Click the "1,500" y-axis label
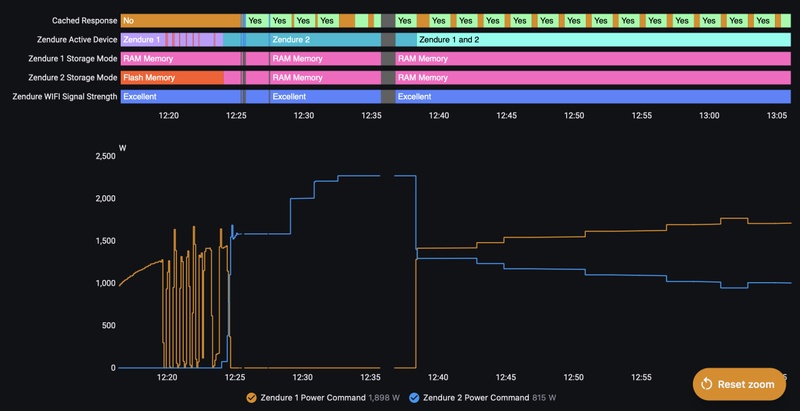The image size is (800, 411). tap(106, 241)
